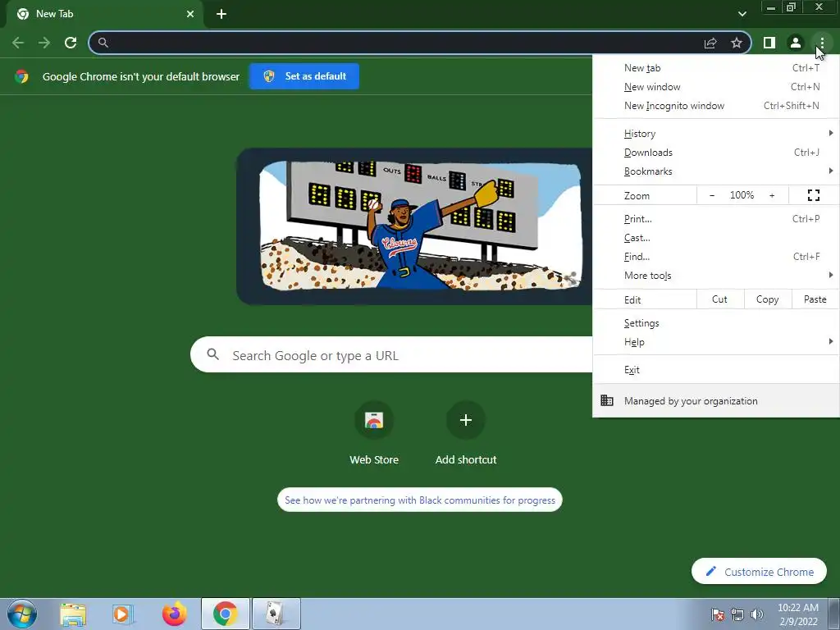This screenshot has width=840, height=630.
Task: Decrease zoom with the minus button
Action: click(x=712, y=195)
